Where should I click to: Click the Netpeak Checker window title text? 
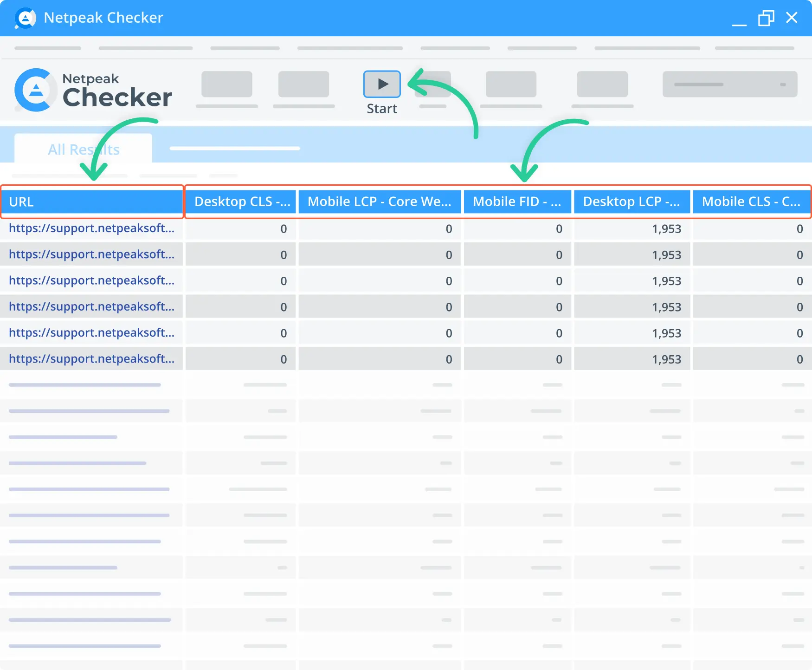tap(103, 18)
